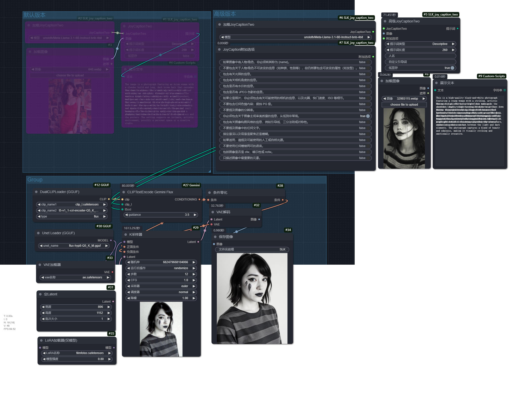Collapse the 高级JoyCaptionTwo node using its title dot
The height and width of the screenshot is (397, 532).
385,21
